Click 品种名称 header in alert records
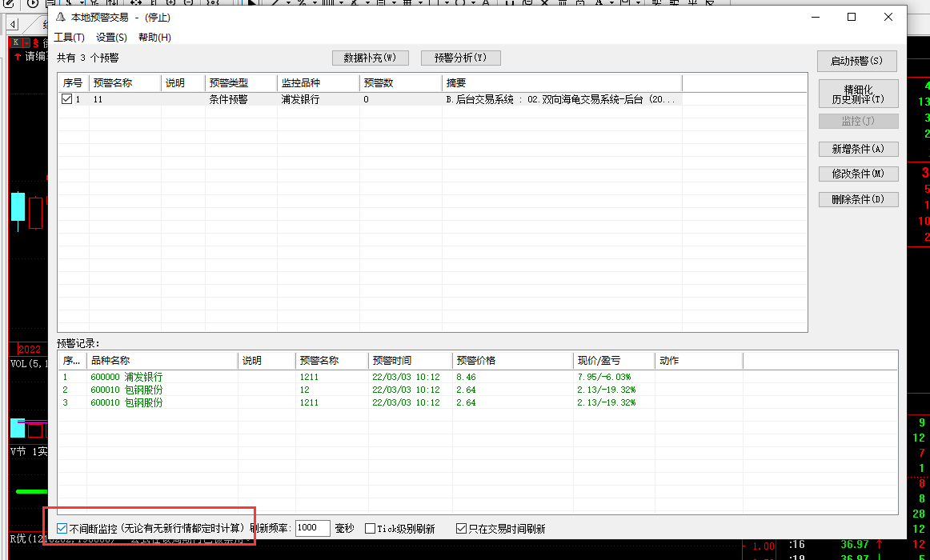The height and width of the screenshot is (560, 930). [x=162, y=360]
